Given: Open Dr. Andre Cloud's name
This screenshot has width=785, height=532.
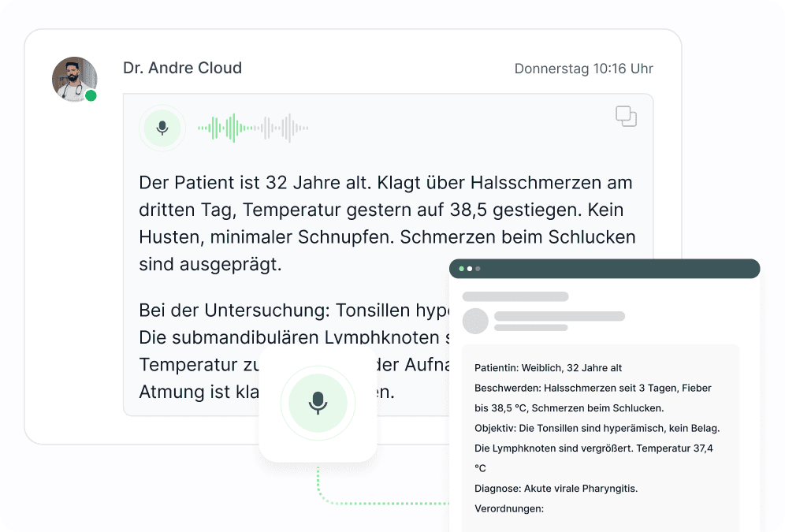Looking at the screenshot, I should [183, 68].
